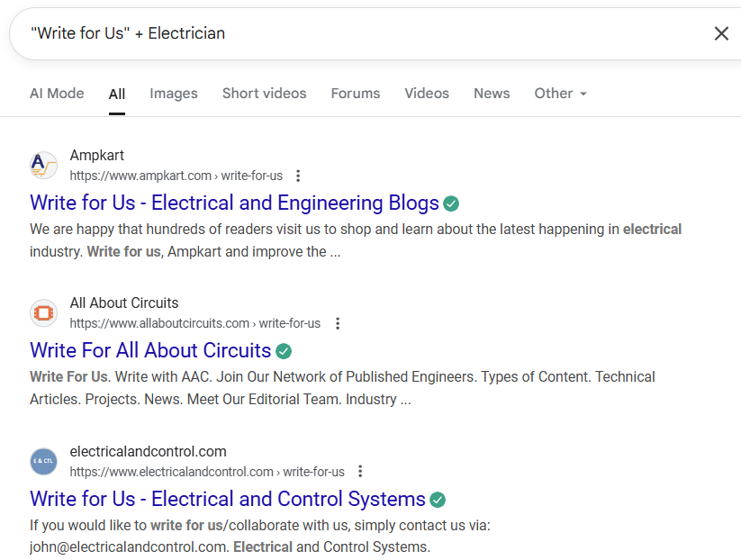The width and height of the screenshot is (741, 560).
Task: Expand the Other search filters dropdown
Action: tap(560, 94)
